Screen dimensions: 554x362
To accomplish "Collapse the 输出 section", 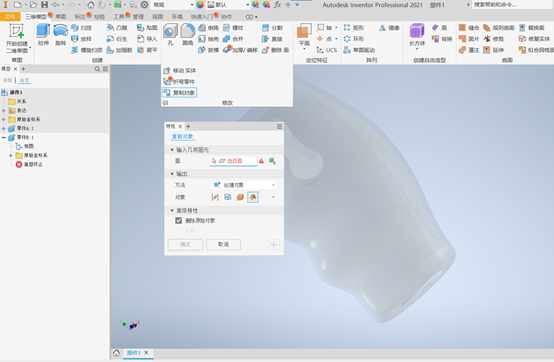I will pos(172,174).
